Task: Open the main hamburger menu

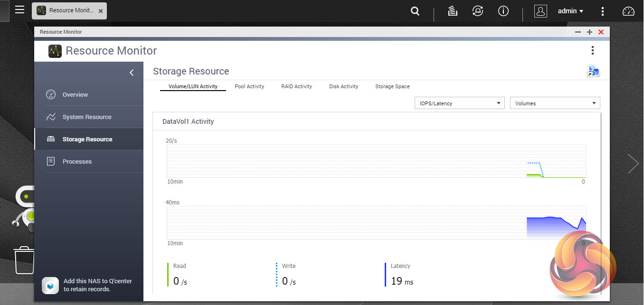Action: (x=19, y=10)
